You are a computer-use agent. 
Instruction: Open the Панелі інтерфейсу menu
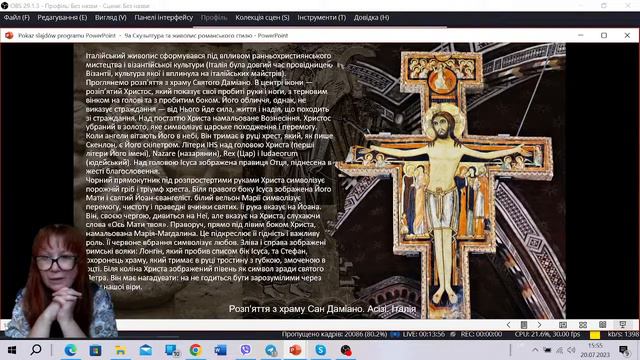tap(164, 18)
